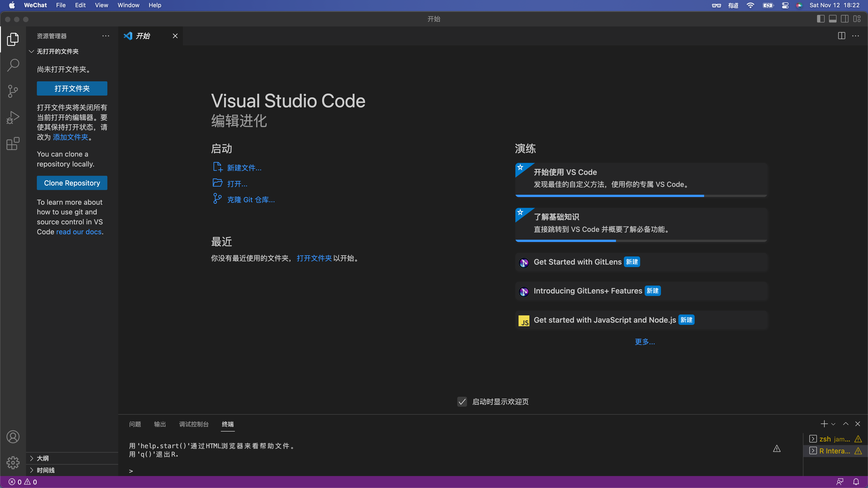Follow the 添加文件夹 link

tap(71, 137)
